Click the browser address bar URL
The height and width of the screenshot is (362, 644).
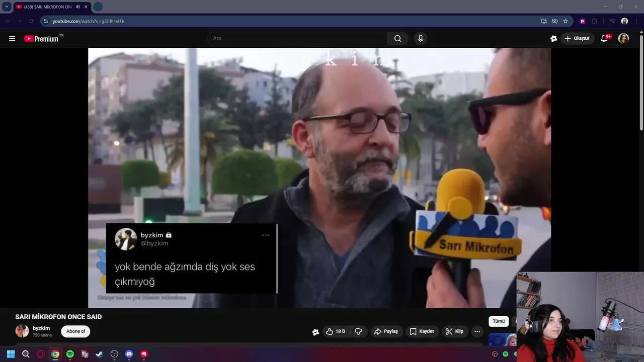pos(89,21)
